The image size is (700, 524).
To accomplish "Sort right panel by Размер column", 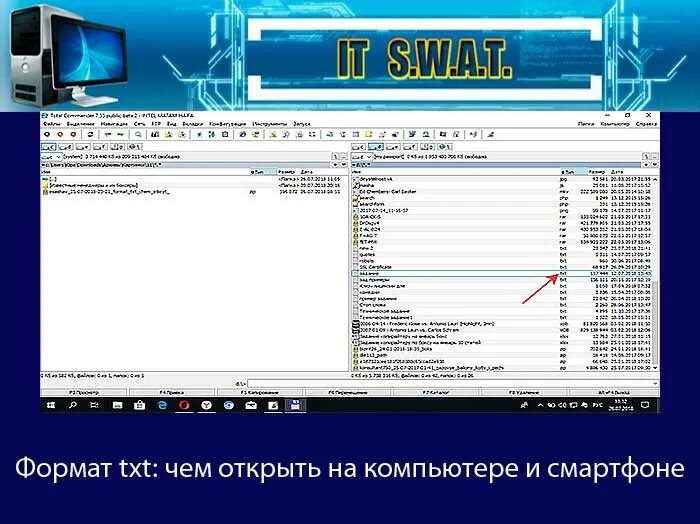I will pyautogui.click(x=597, y=172).
